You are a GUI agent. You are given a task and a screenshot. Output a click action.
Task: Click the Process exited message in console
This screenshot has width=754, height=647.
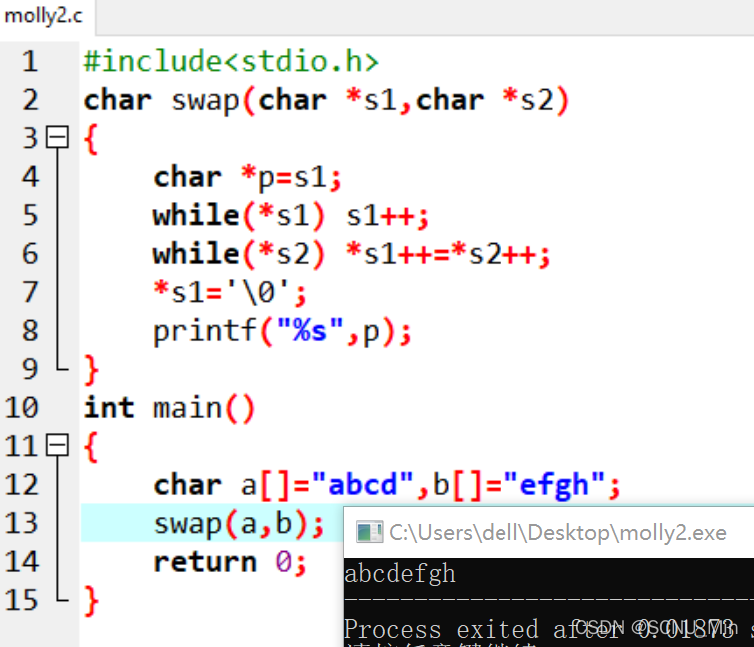point(548,629)
